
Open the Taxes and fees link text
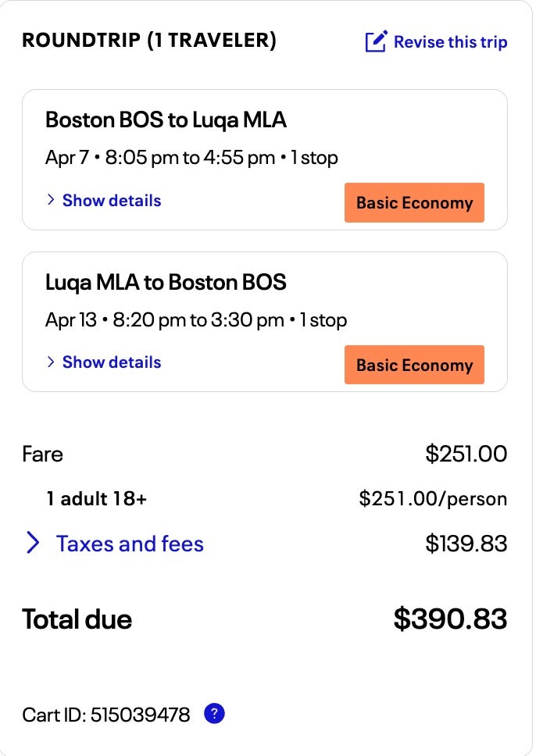130,544
